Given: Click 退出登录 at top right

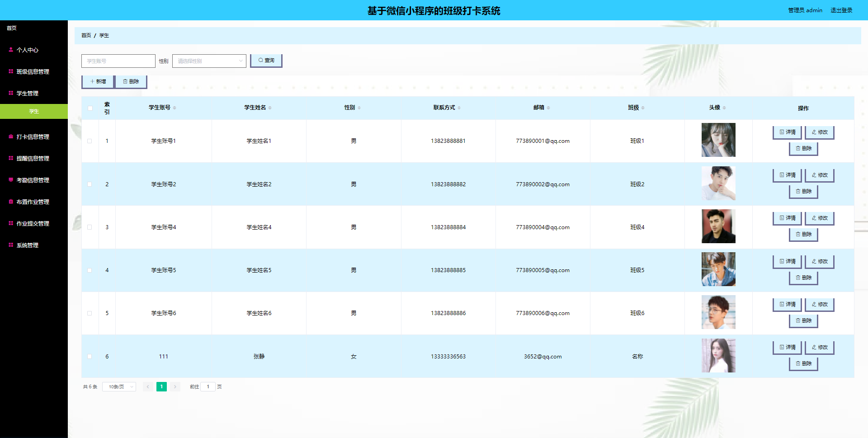Looking at the screenshot, I should (x=841, y=10).
